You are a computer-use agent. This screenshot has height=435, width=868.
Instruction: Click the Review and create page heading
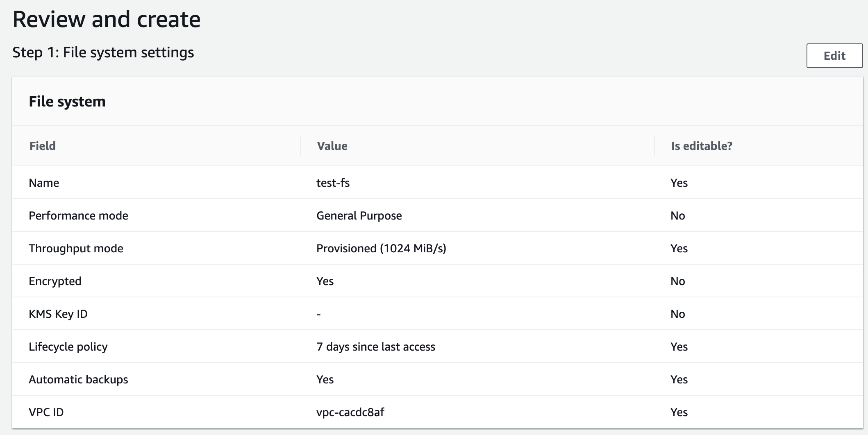tap(107, 18)
